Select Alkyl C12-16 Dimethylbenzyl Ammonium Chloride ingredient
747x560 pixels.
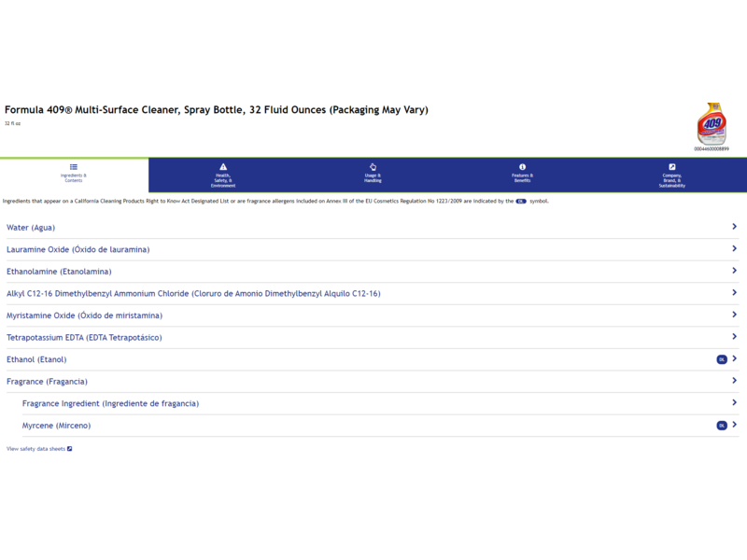(193, 294)
